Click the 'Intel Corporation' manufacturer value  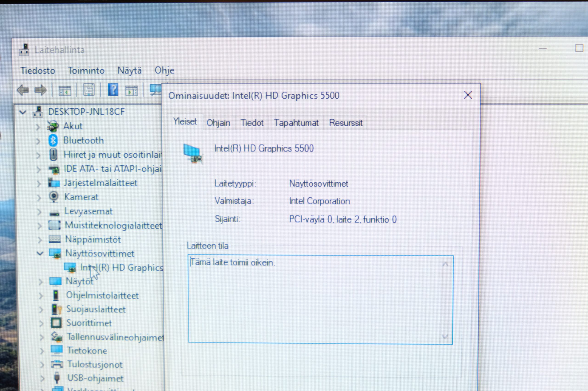point(319,201)
